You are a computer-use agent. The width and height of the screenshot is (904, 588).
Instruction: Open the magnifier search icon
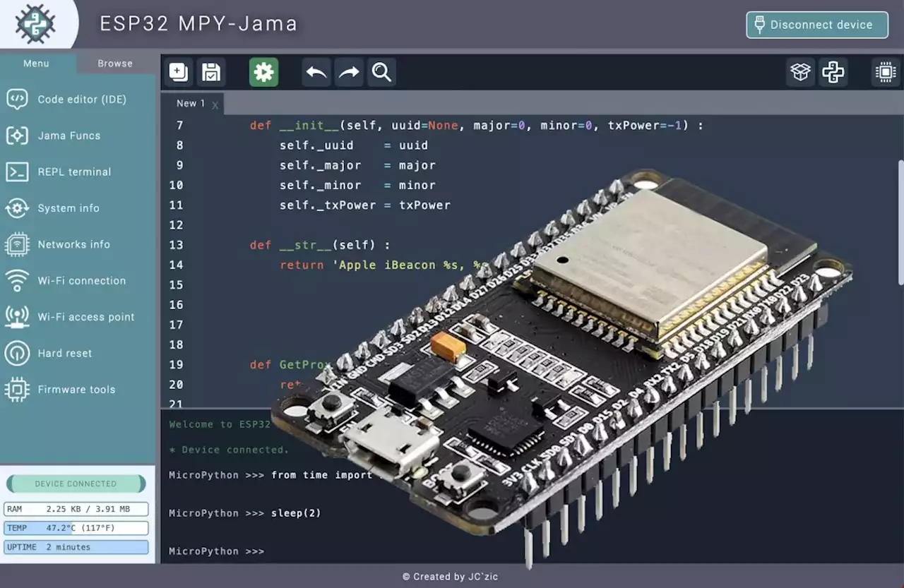381,72
